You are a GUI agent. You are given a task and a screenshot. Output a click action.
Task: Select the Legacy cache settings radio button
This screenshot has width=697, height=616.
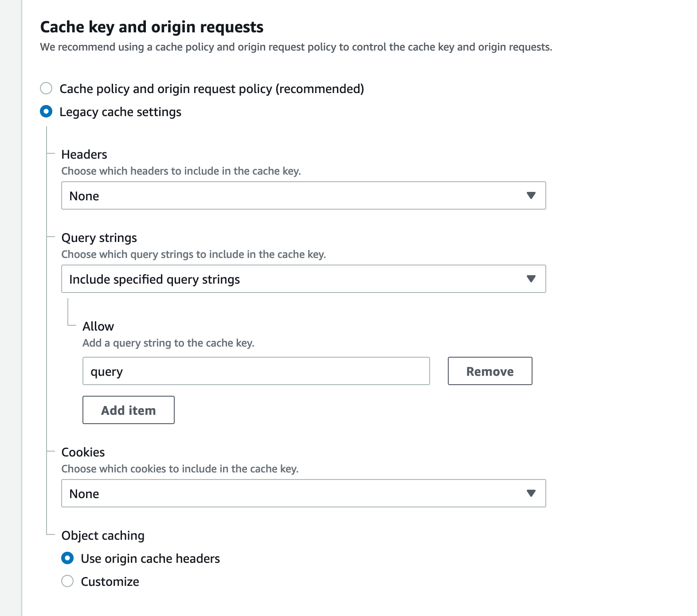[x=46, y=111]
